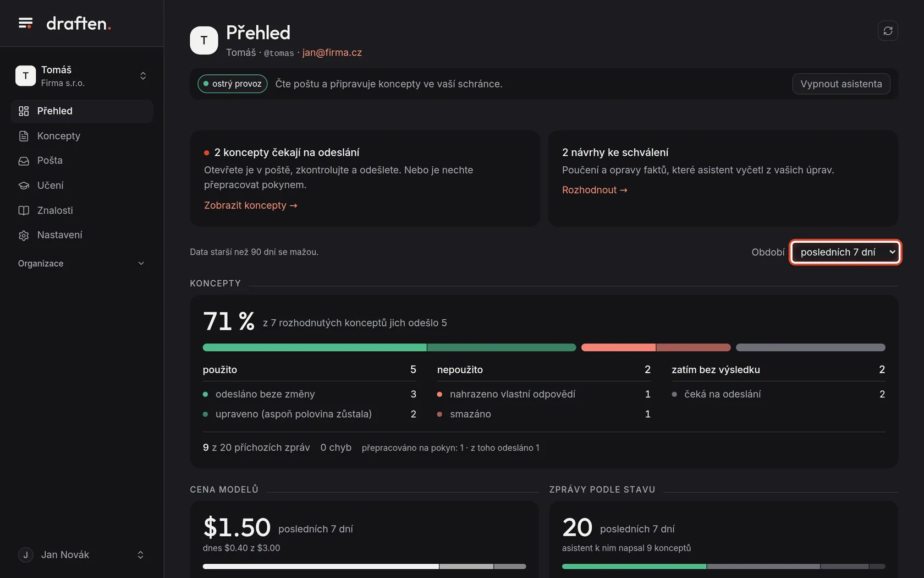Click the jan@firma.cz email link

tap(332, 52)
